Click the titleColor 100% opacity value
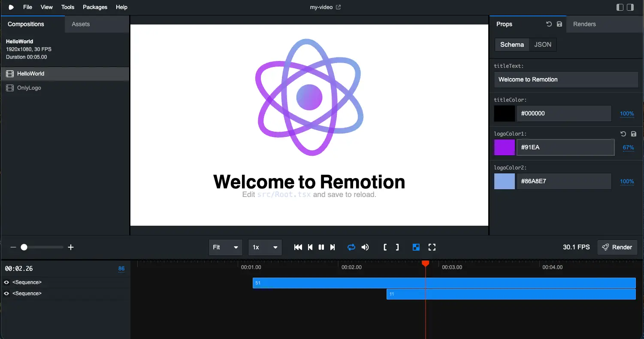 [x=627, y=114]
